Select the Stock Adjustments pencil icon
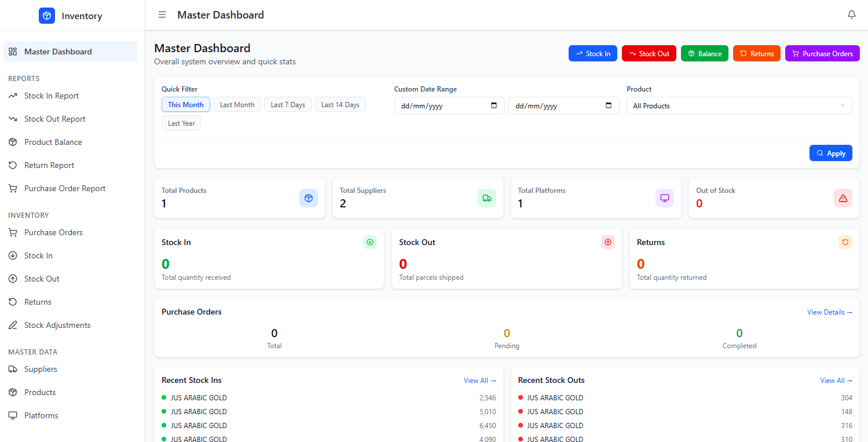 pos(12,325)
